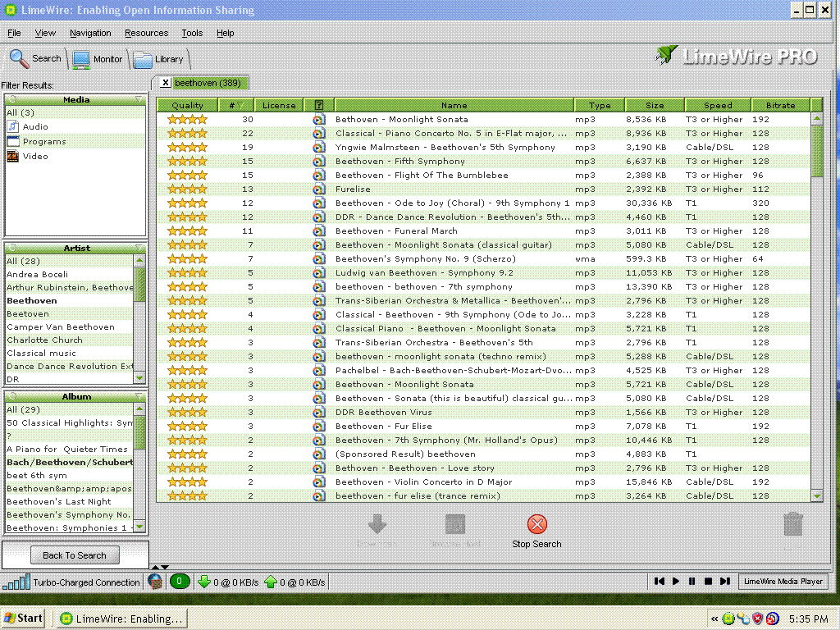The image size is (840, 630).
Task: Close the beethoven search results tab
Action: [166, 83]
